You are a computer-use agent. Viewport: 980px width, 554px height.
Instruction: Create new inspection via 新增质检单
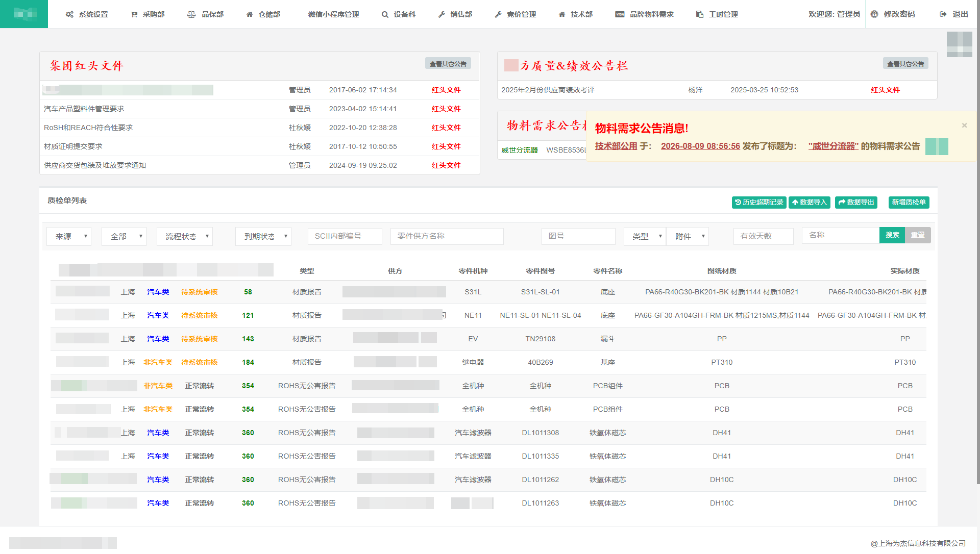click(909, 203)
